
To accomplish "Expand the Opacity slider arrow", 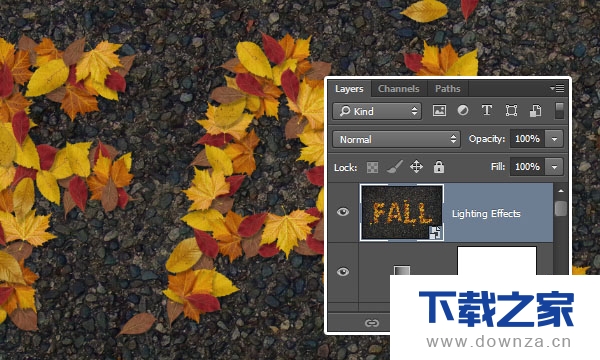I will [x=554, y=139].
